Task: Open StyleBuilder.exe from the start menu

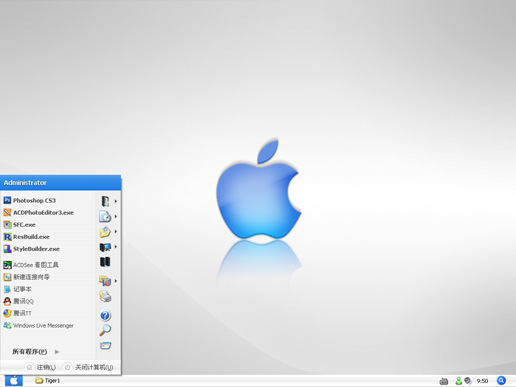Action: coord(31,249)
